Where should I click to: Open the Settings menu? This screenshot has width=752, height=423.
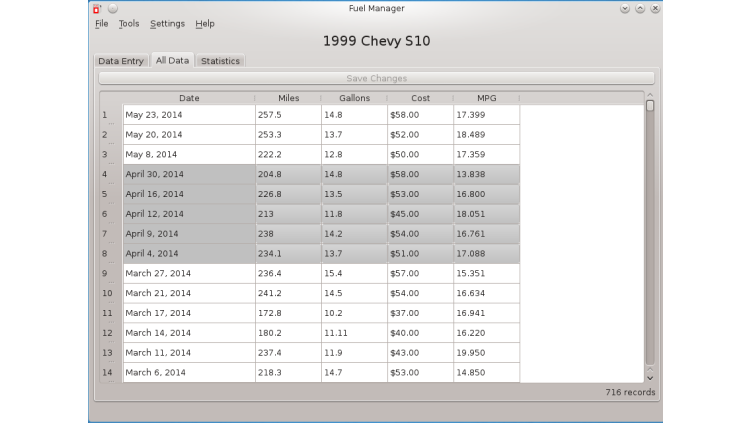coord(167,24)
